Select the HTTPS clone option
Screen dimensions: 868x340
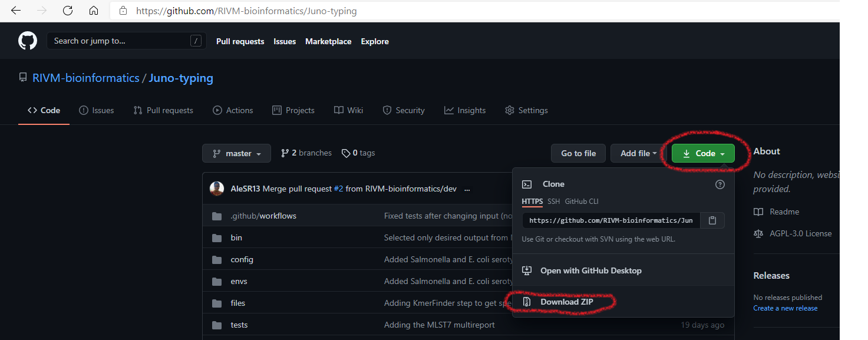click(532, 202)
